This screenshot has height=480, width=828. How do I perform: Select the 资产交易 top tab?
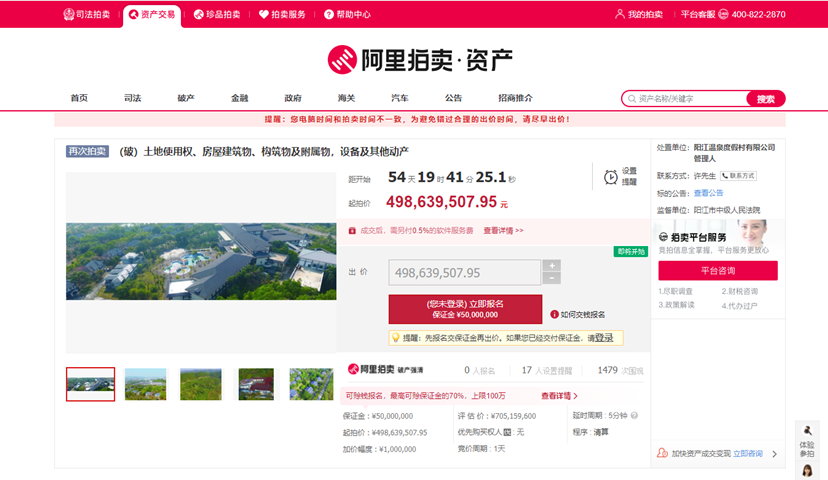pos(152,14)
